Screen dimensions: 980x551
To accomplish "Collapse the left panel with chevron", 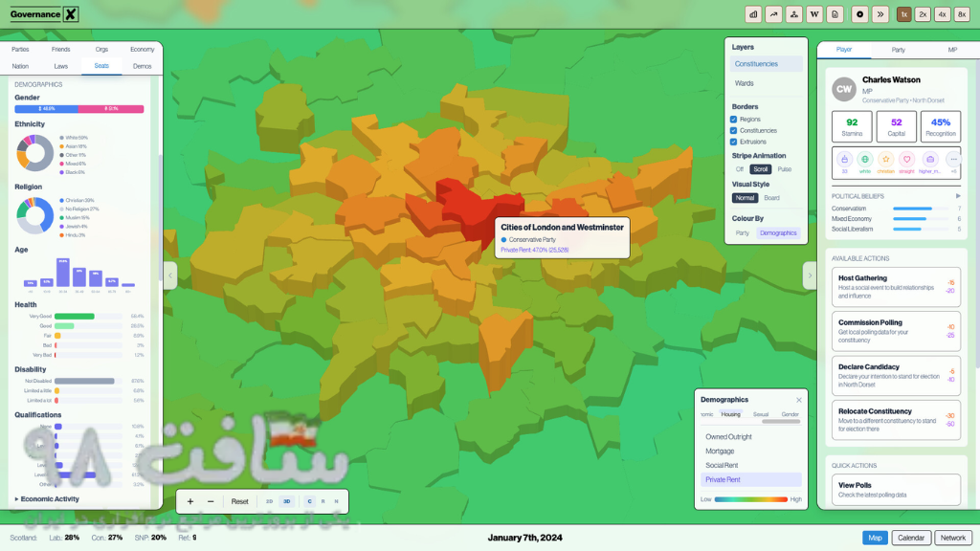I will point(170,275).
